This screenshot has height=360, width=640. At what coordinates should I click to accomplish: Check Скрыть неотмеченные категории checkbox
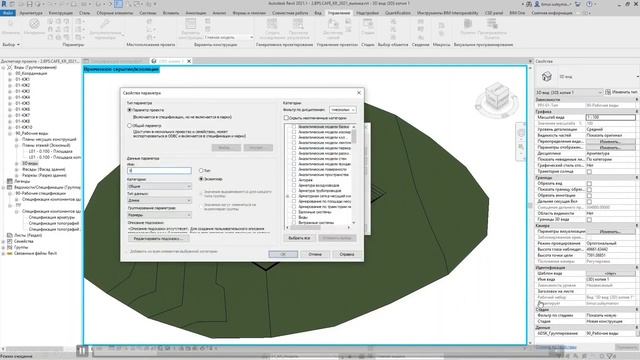(287, 118)
